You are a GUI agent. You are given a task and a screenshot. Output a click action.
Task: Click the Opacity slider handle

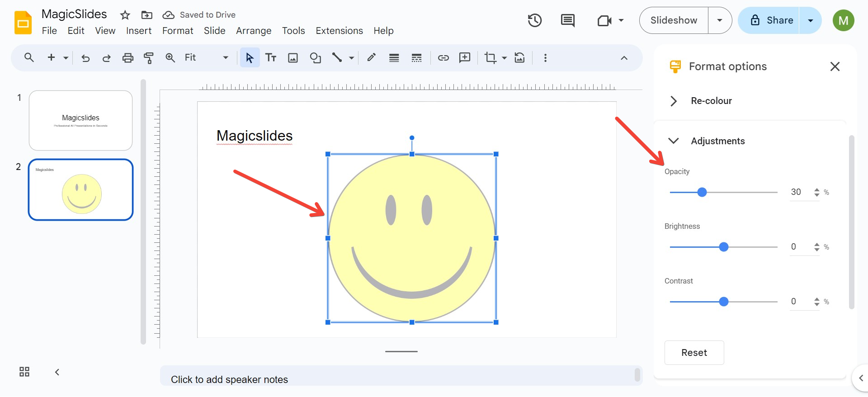[x=702, y=192]
